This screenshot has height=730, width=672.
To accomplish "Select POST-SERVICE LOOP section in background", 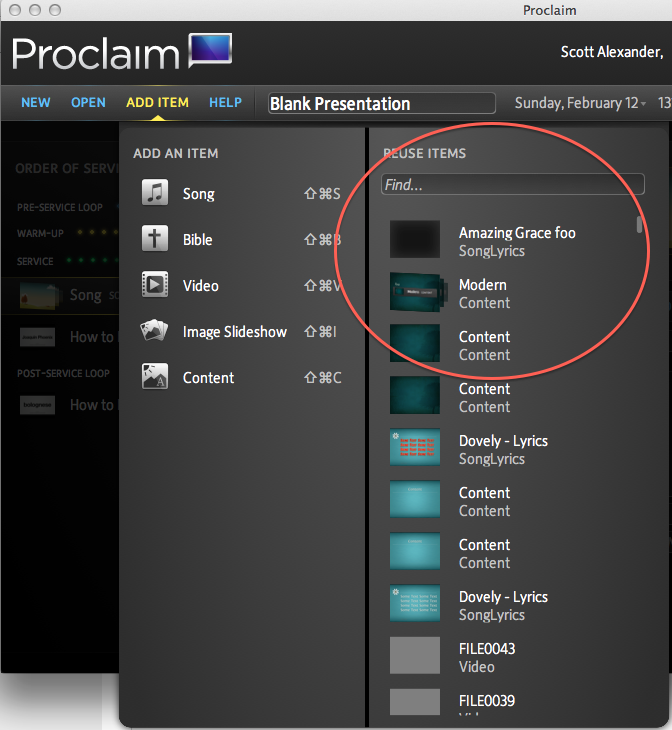I will click(x=63, y=373).
